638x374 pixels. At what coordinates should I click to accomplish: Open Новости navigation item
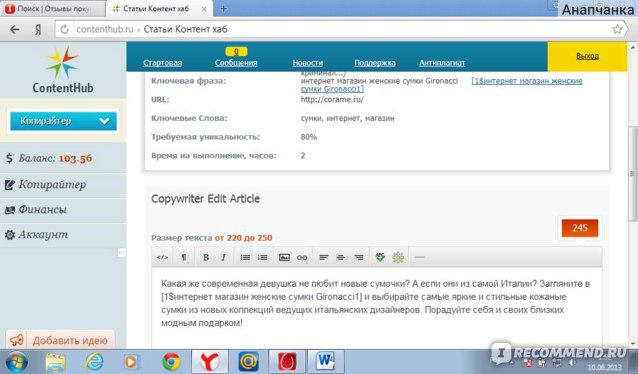[308, 63]
